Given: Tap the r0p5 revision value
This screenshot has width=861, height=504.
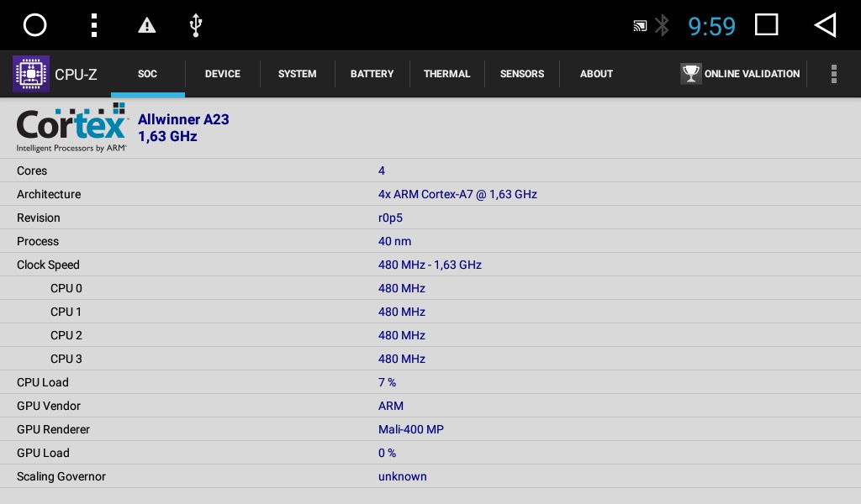Looking at the screenshot, I should click(x=390, y=218).
